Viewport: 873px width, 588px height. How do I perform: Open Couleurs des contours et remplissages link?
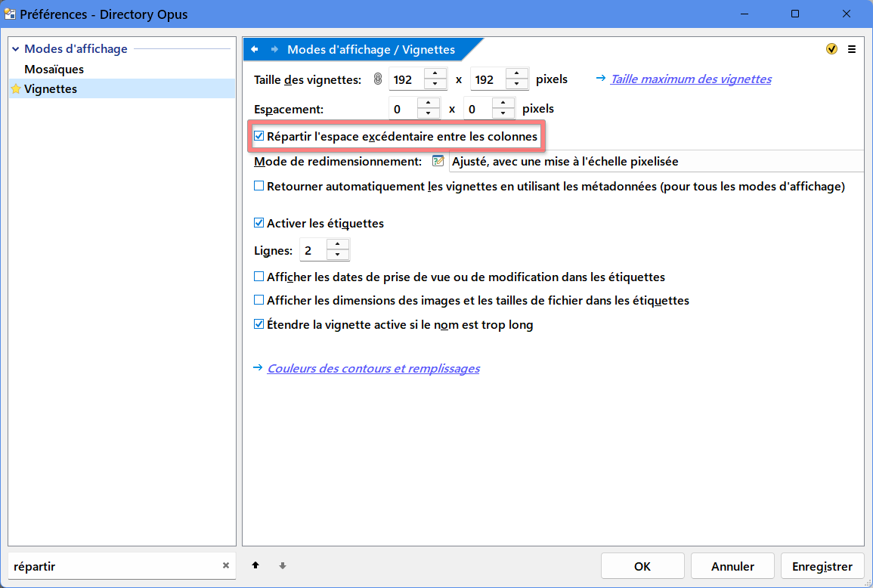pos(373,369)
